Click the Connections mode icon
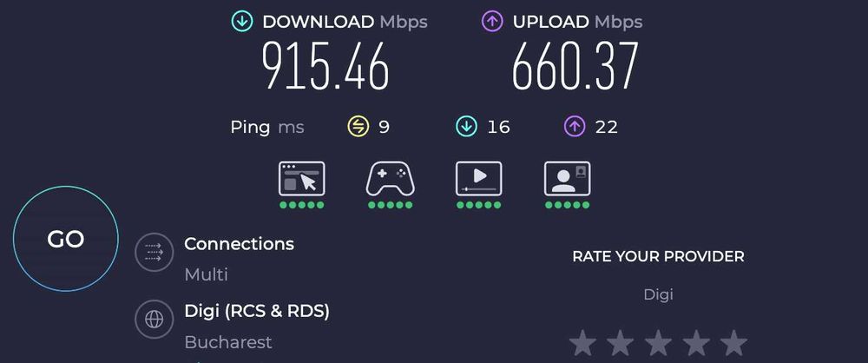868x363 pixels. click(154, 252)
